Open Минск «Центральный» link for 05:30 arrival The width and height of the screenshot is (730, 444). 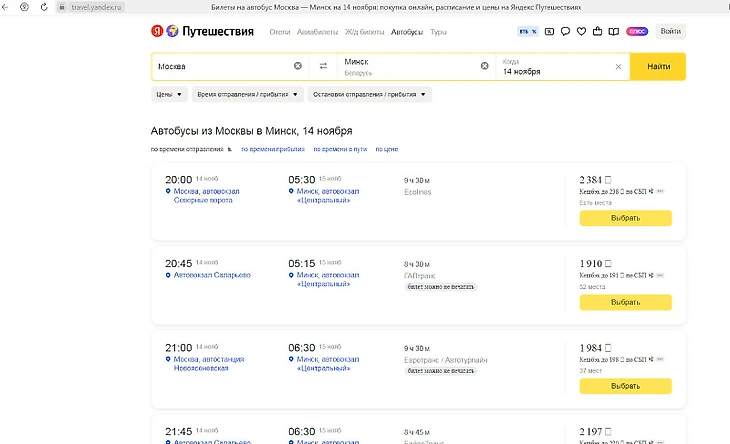pyautogui.click(x=328, y=196)
